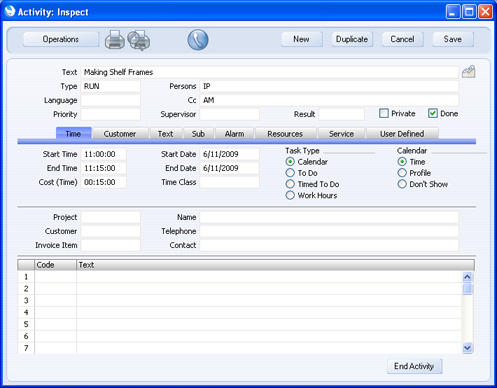Click the scroll up arrow in grid

click(x=467, y=277)
